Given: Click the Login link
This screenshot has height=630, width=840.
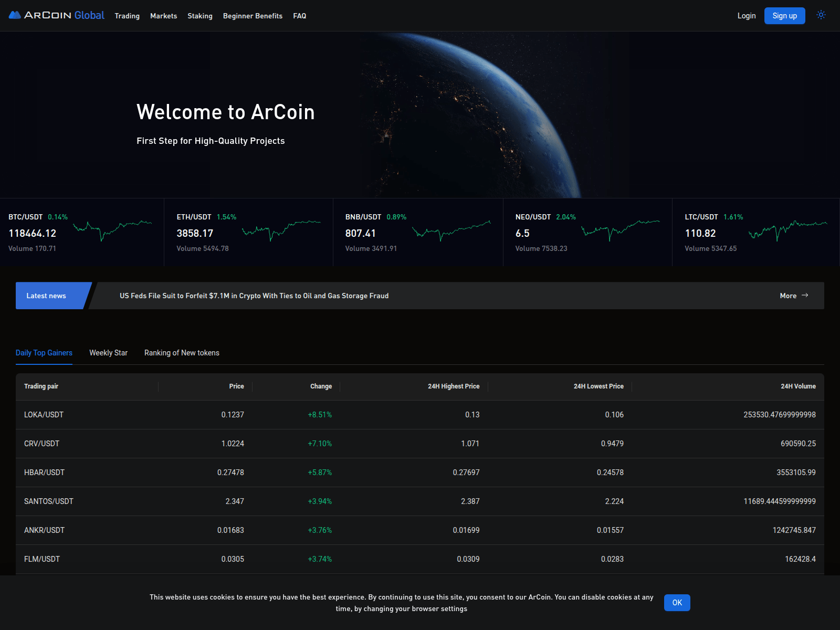Looking at the screenshot, I should click(746, 16).
